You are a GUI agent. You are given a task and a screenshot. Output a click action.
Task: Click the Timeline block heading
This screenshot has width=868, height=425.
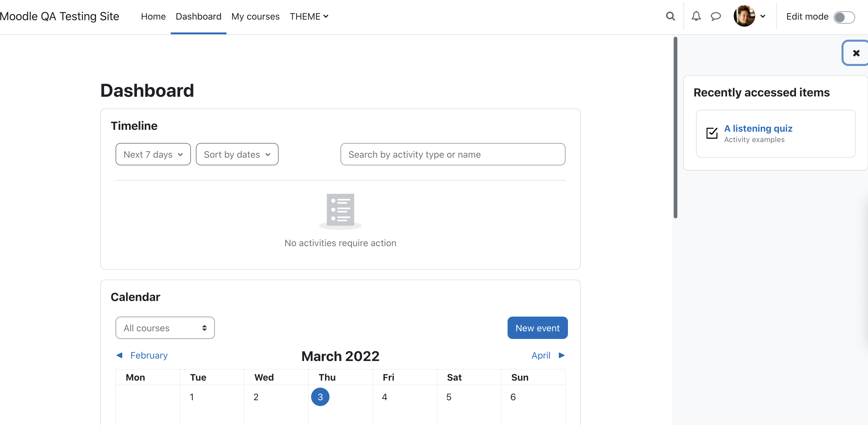pos(134,126)
